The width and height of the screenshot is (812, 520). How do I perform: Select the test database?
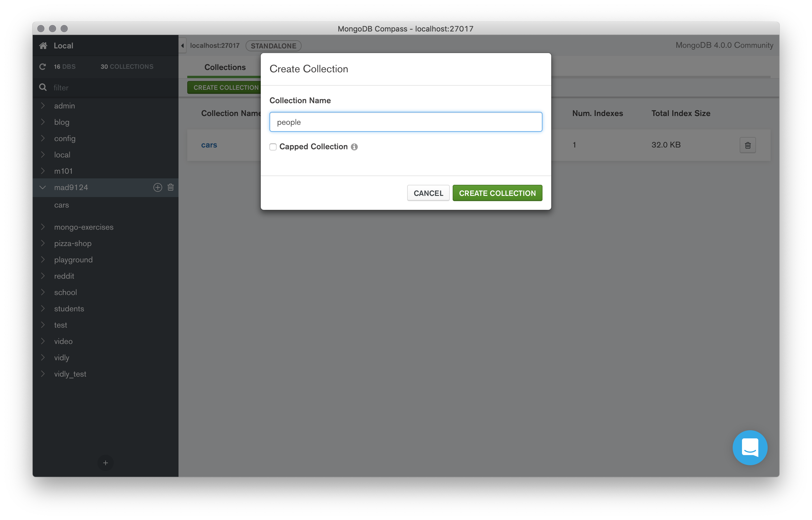[x=61, y=325]
